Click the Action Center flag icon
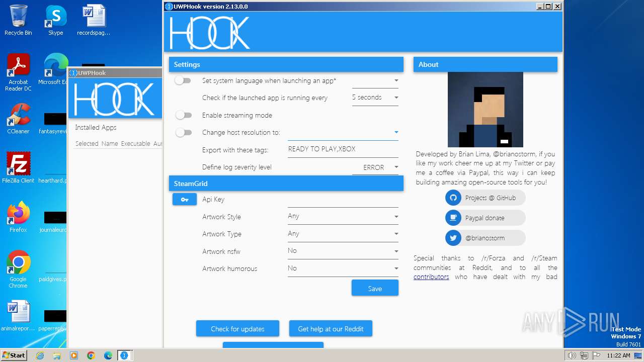This screenshot has width=644, height=362. 596,355
